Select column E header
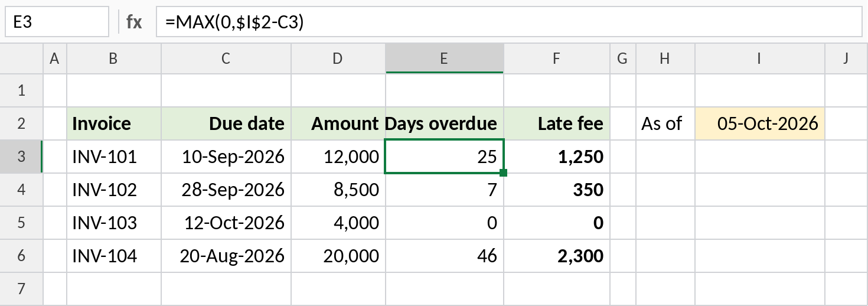Viewport: 868px width, 306px height. coord(445,58)
